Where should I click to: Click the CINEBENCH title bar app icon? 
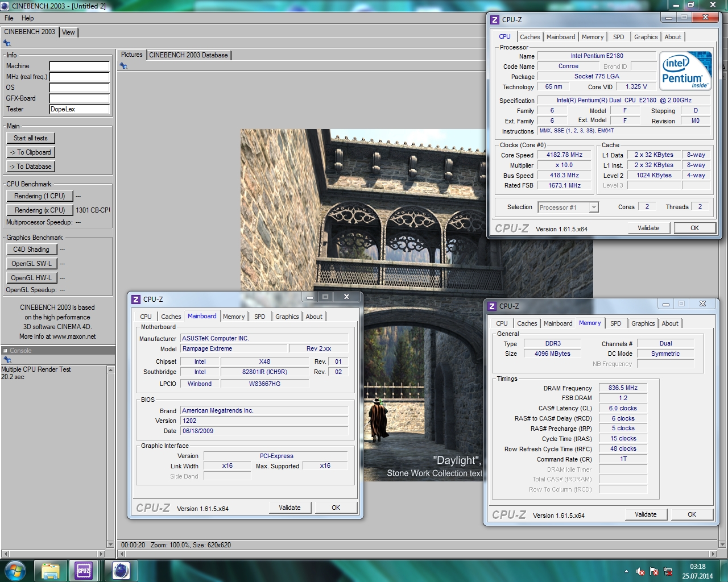point(5,6)
